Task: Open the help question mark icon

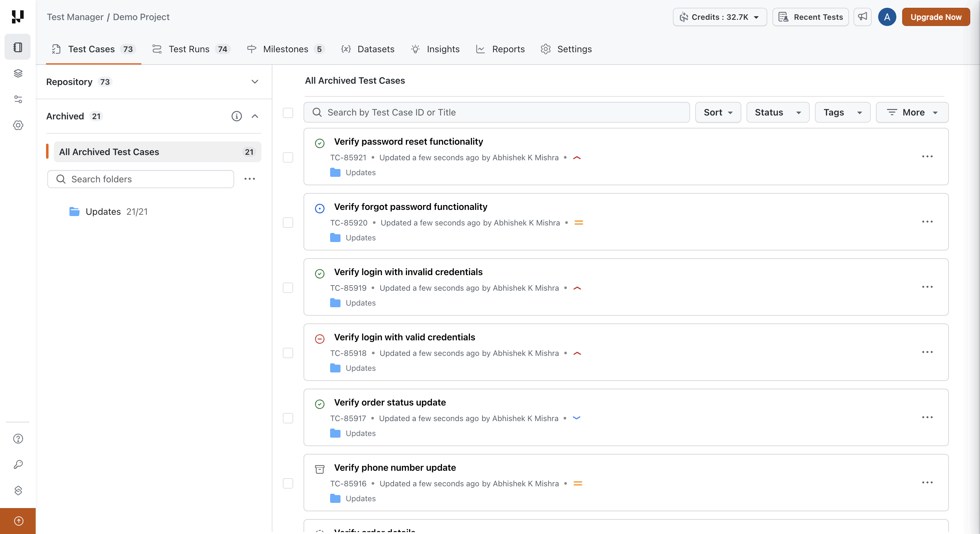Action: (18, 439)
